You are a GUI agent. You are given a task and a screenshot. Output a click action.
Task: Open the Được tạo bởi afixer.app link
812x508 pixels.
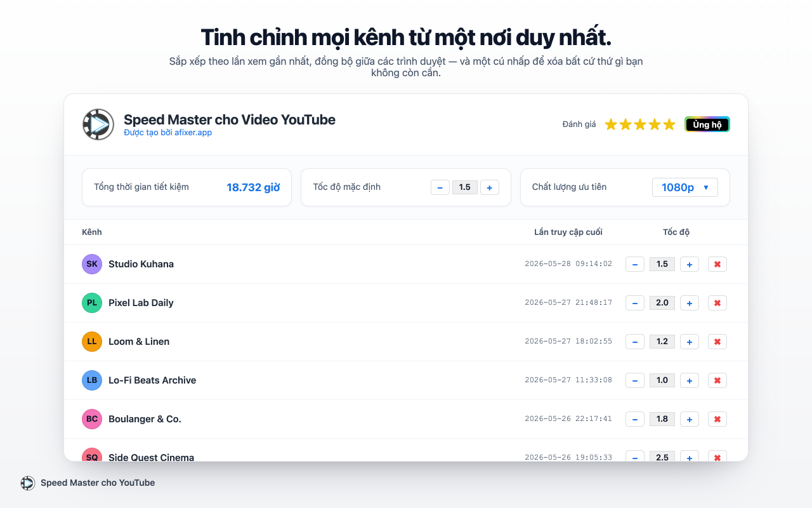(168, 133)
